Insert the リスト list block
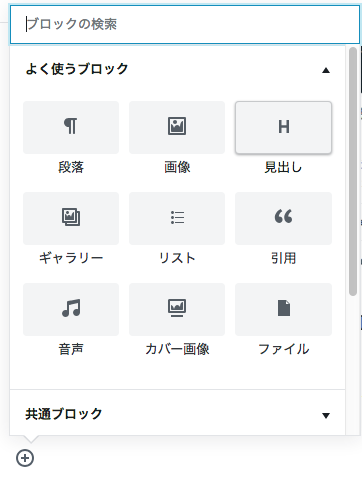Screen dimensions: 362x480 [x=177, y=229]
